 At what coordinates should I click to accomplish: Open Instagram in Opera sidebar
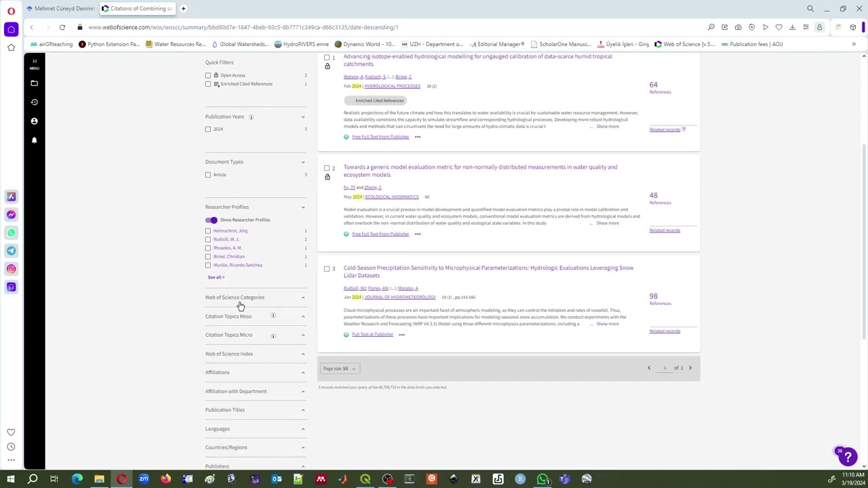point(11,269)
